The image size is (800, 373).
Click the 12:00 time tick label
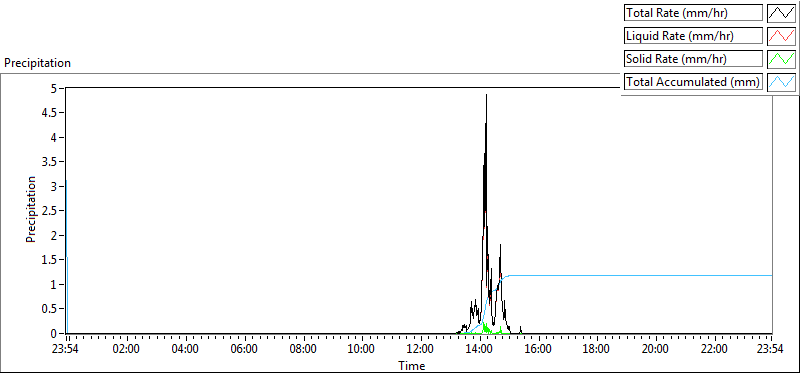click(420, 350)
